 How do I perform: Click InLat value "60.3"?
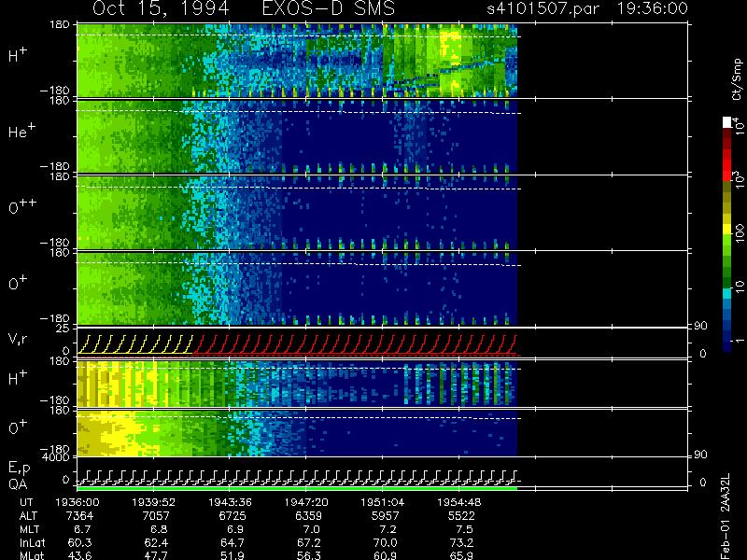[x=79, y=542]
